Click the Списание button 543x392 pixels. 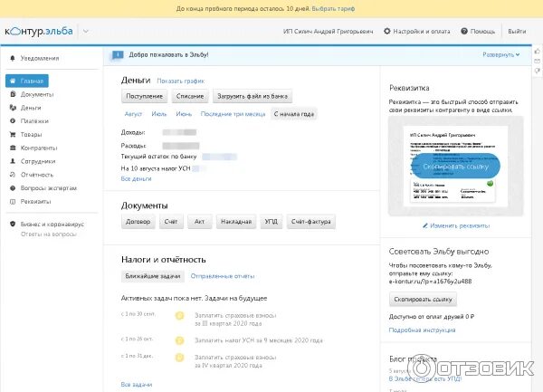[190, 96]
